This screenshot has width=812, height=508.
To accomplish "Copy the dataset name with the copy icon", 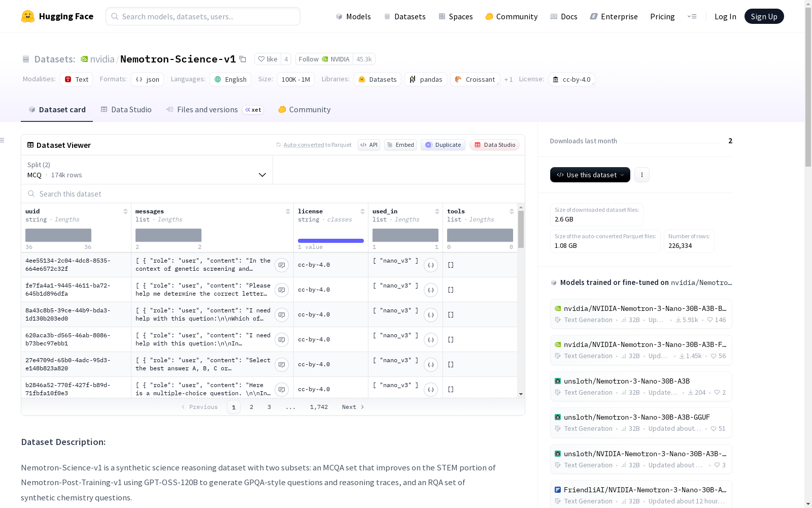I will [x=243, y=59].
